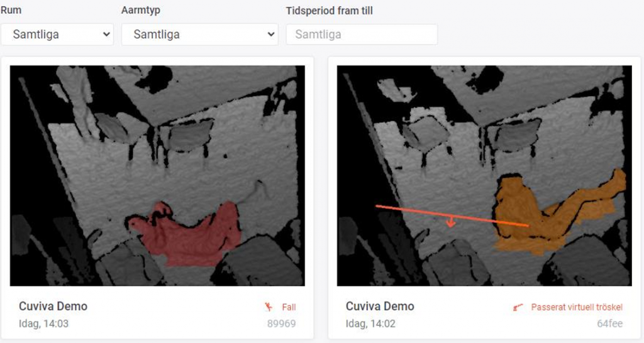This screenshot has height=343, width=644.
Task: Click the Tidsperiod fram till date field
Action: point(362,35)
